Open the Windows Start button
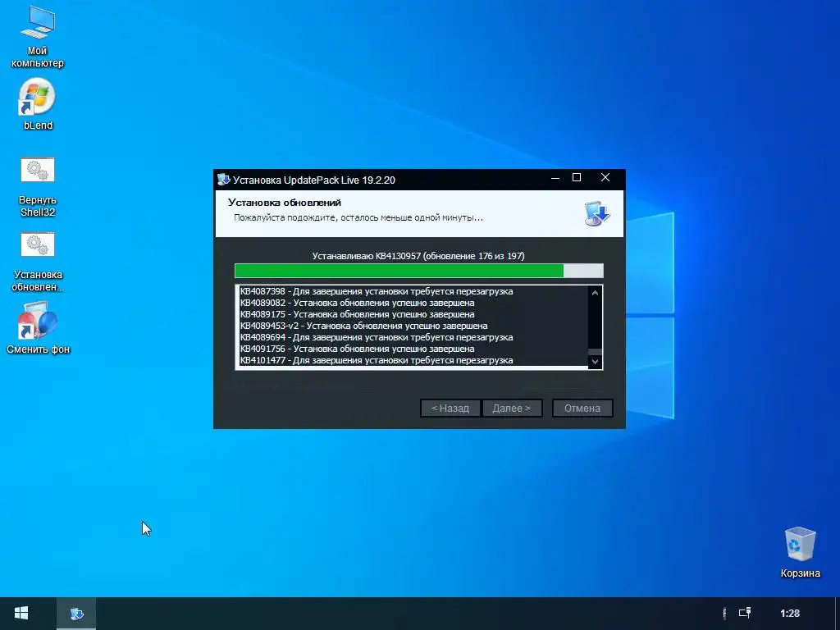Screen dimensions: 840x630 pyautogui.click(x=21, y=614)
